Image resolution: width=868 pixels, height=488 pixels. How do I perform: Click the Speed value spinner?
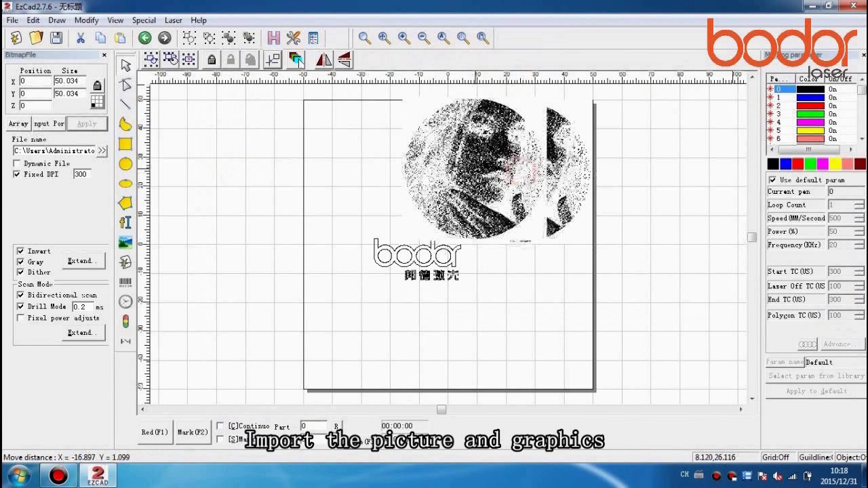click(859, 218)
